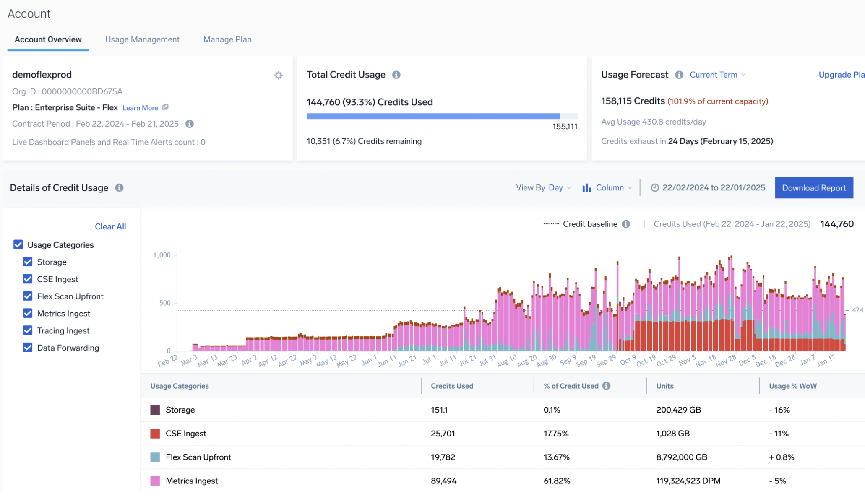Click the Credit baseline info icon

pyautogui.click(x=626, y=224)
